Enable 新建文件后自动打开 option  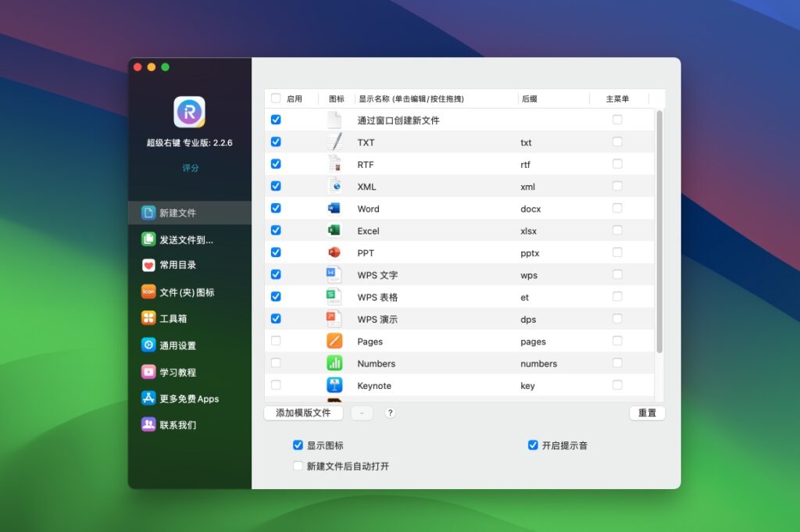298,466
